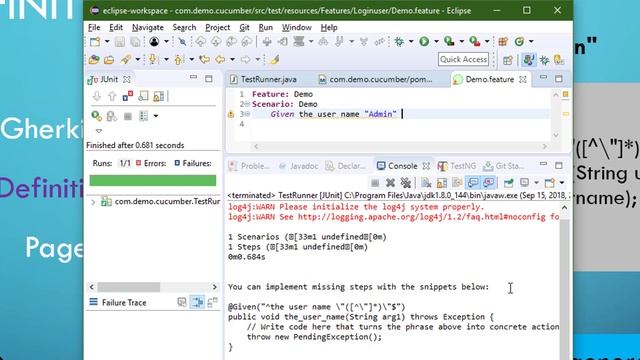The width and height of the screenshot is (640, 360).
Task: Toggle Failure Trace filter stack trace button
Action: [x=198, y=302]
